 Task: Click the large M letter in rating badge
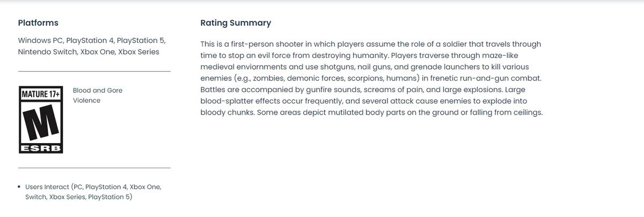41,121
